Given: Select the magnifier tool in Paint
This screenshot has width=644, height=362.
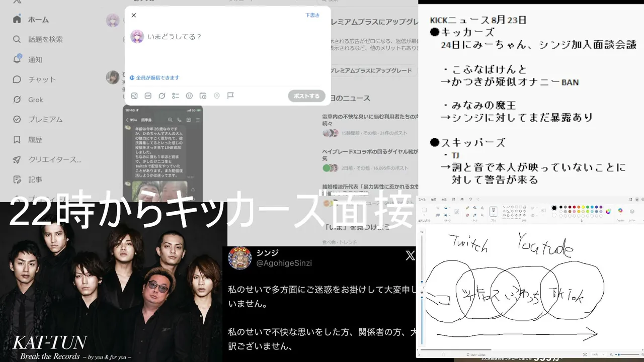Looking at the screenshot, I should tap(482, 215).
